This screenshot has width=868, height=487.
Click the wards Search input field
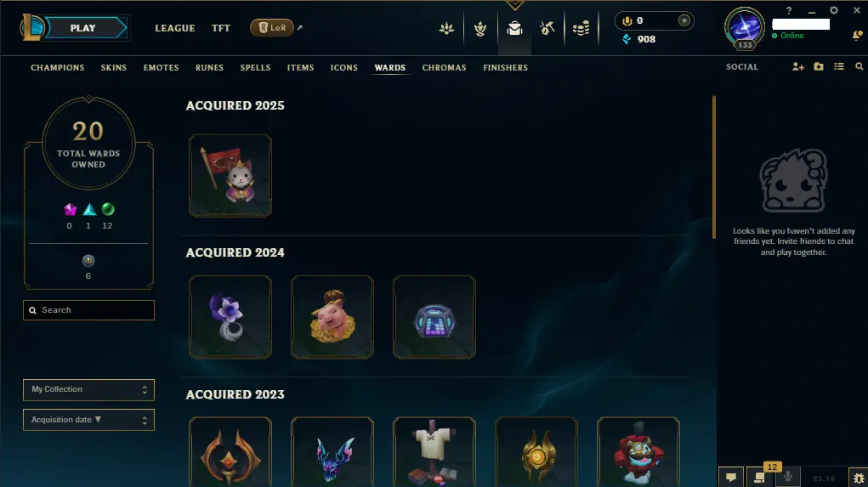point(88,310)
